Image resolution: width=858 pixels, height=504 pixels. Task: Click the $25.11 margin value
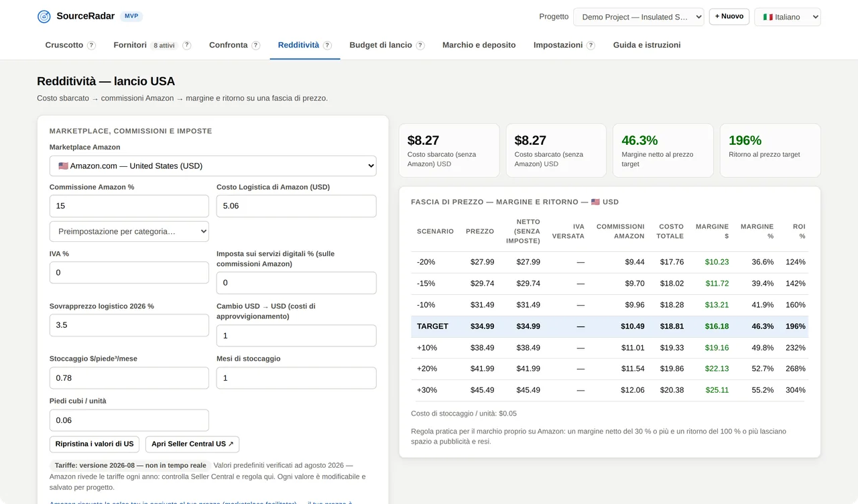pos(717,390)
